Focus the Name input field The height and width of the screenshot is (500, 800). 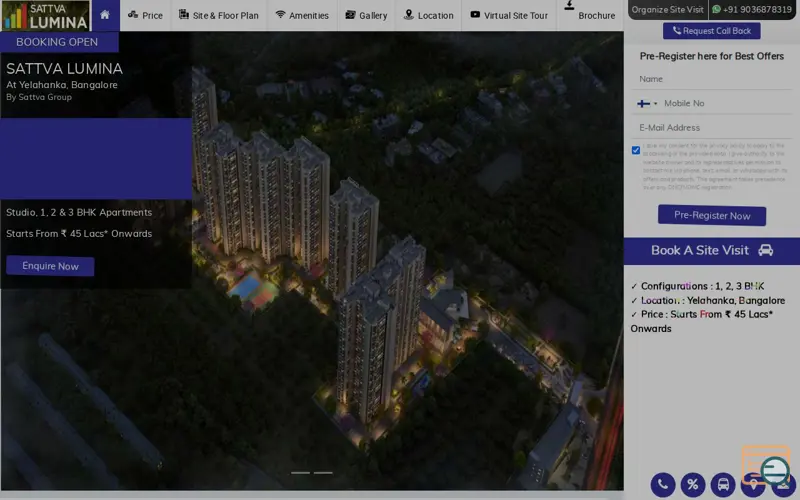tap(712, 79)
